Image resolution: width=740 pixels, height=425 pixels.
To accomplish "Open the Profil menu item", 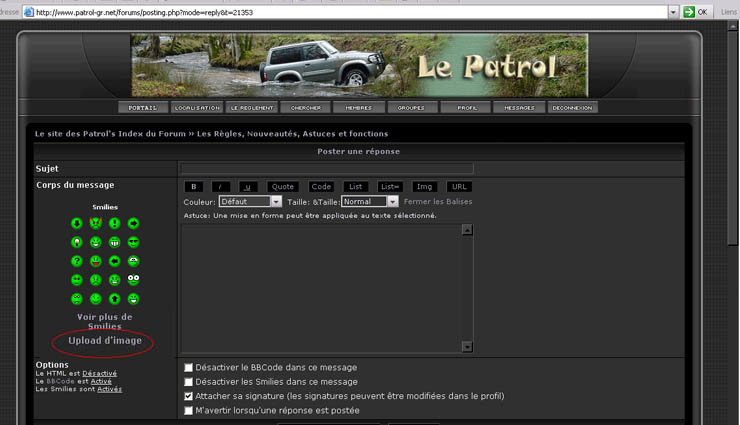I will [466, 108].
